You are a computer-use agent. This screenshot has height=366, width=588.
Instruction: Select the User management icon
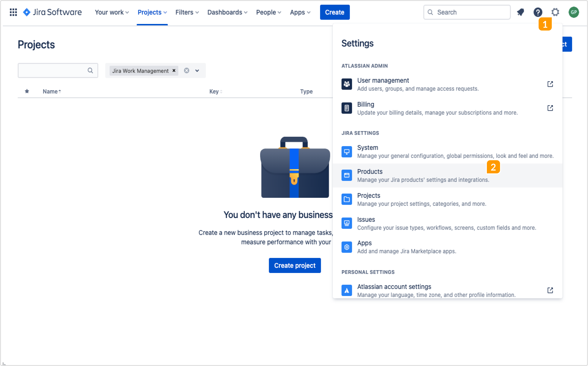[347, 84]
